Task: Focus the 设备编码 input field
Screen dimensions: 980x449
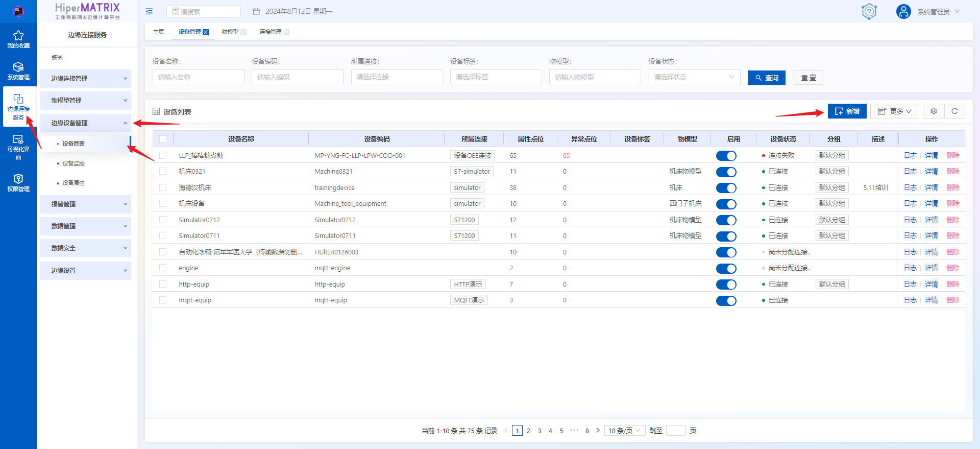Action: click(297, 77)
